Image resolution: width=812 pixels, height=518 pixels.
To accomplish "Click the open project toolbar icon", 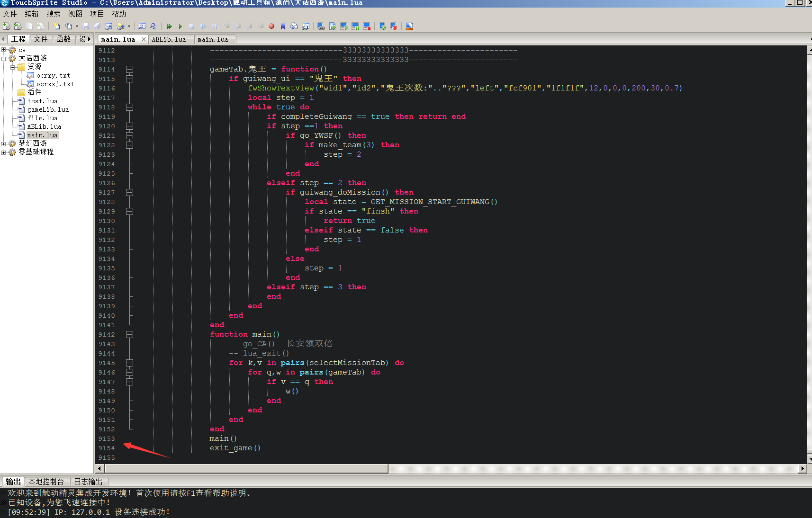I will pos(18,26).
